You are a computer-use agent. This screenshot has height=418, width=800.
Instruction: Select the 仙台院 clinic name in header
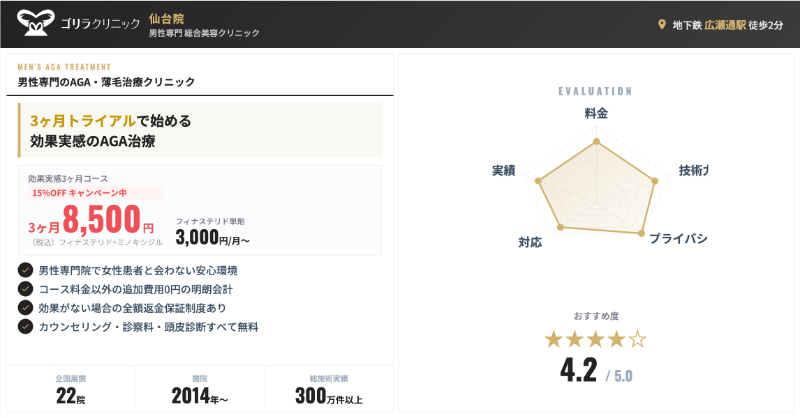166,19
